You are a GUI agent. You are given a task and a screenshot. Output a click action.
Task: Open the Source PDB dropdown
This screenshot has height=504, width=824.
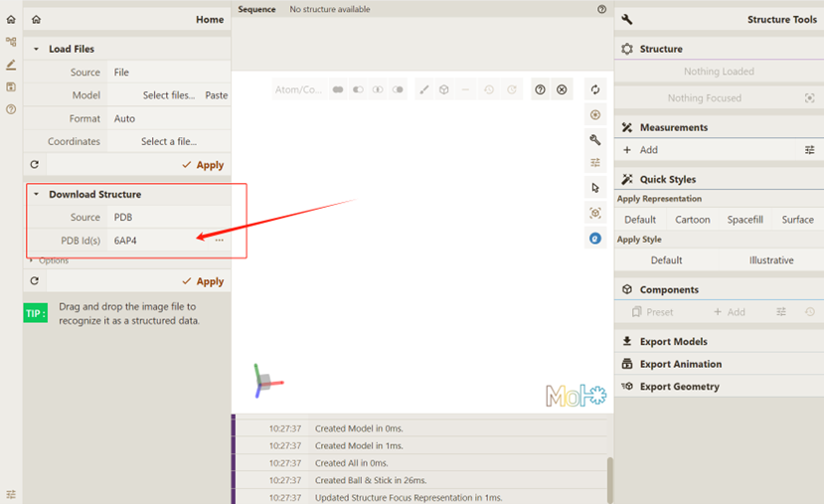click(169, 218)
